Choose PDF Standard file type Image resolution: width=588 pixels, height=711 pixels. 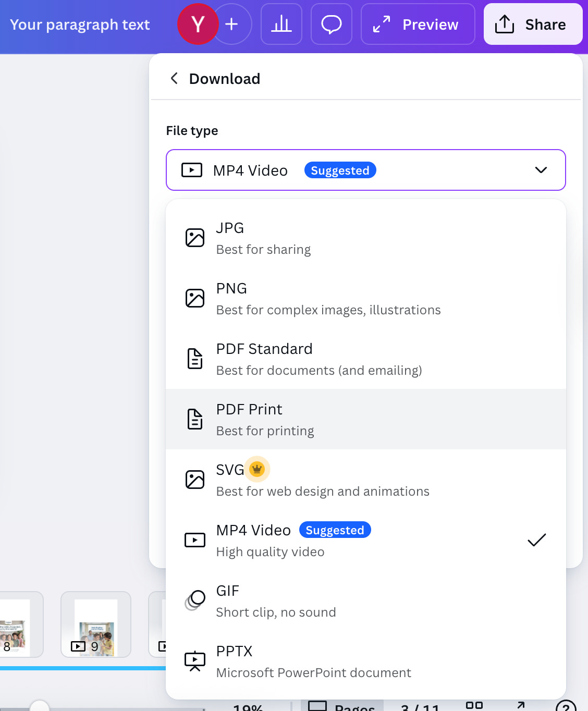tap(366, 359)
